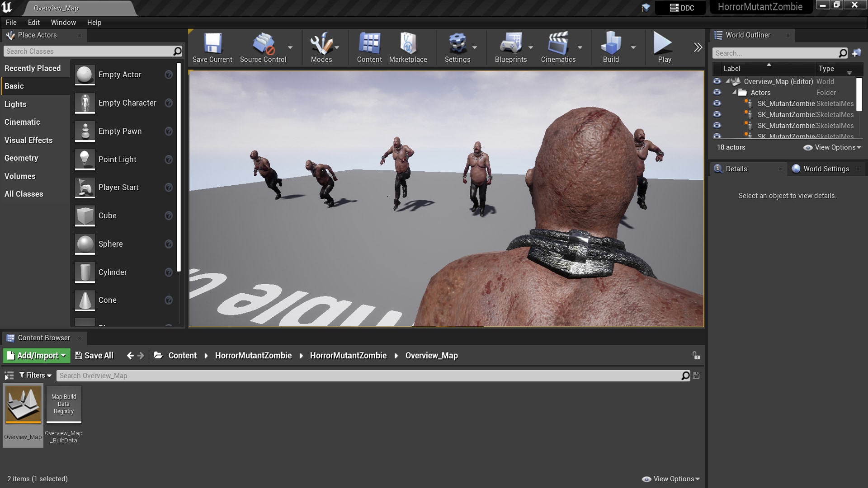The width and height of the screenshot is (868, 488).
Task: Click the Blueprints toolbar icon
Action: coord(511,47)
